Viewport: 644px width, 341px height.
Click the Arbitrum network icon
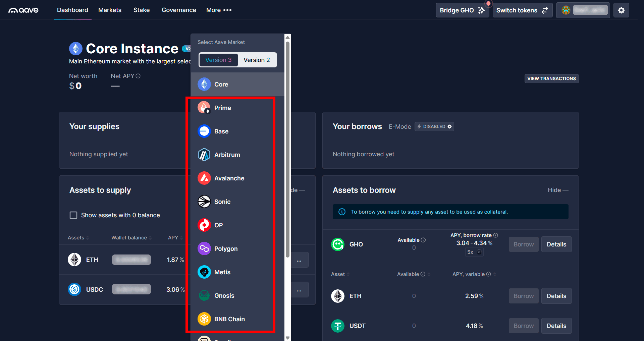tap(204, 155)
